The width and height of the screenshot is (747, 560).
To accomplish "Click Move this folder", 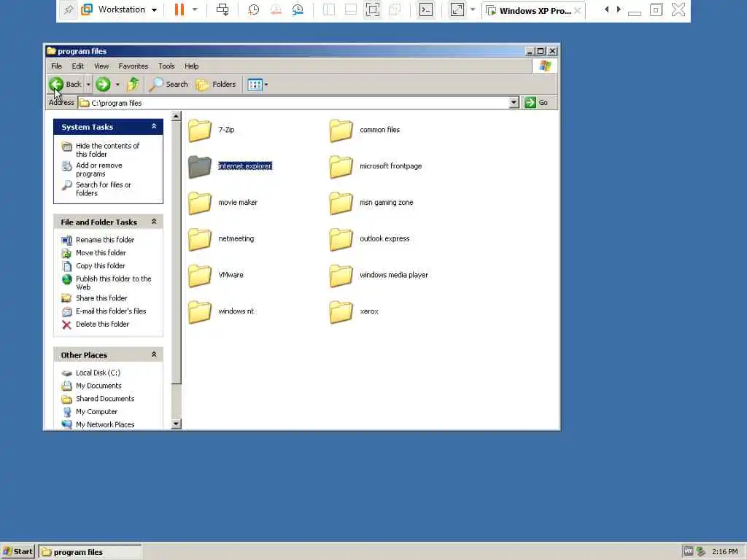I will (x=101, y=252).
